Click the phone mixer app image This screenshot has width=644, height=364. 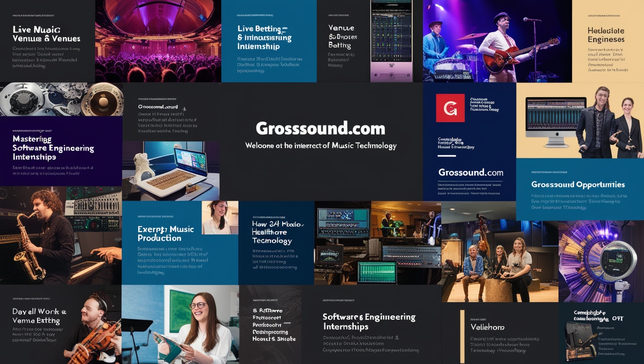pyautogui.click(x=392, y=41)
